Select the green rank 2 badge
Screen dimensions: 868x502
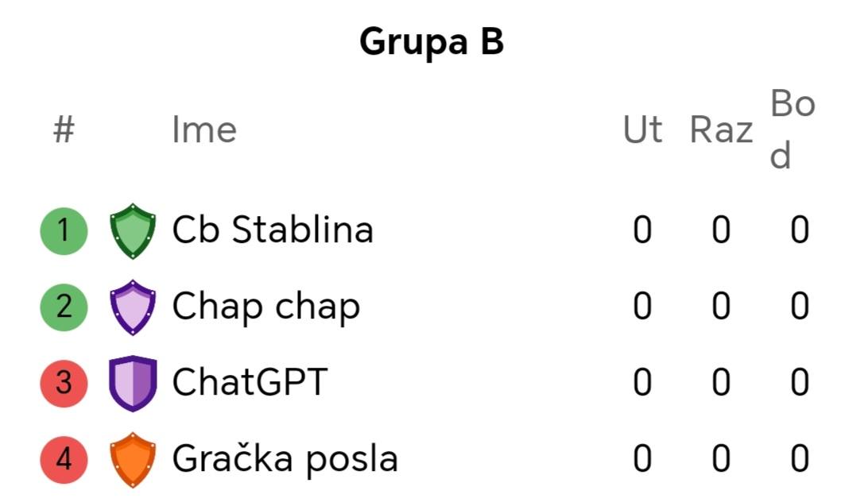tap(64, 307)
